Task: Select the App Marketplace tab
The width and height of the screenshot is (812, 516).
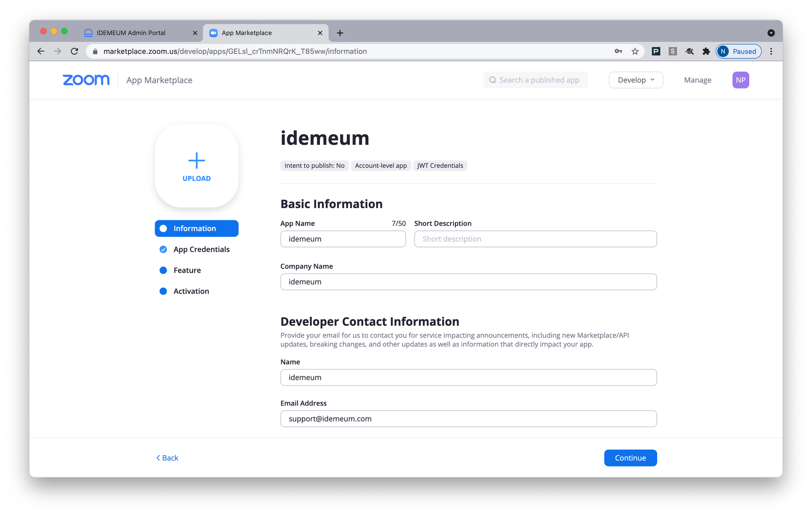Action: (266, 33)
